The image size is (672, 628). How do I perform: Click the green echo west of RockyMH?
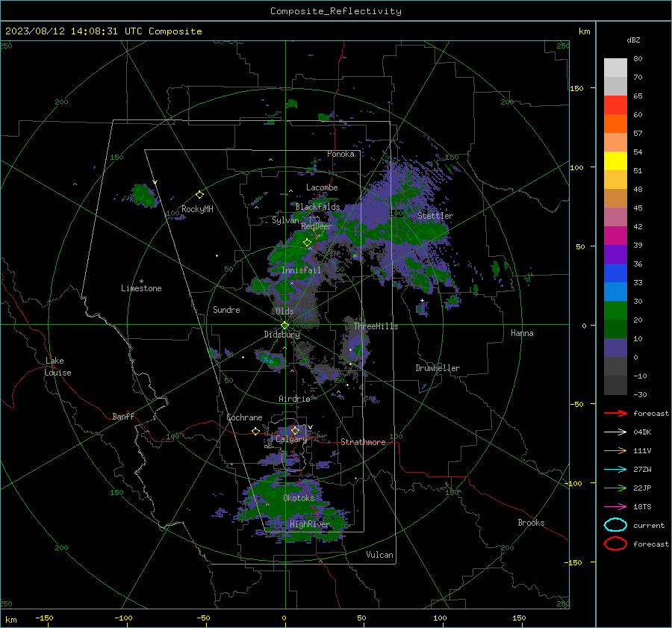(x=143, y=195)
